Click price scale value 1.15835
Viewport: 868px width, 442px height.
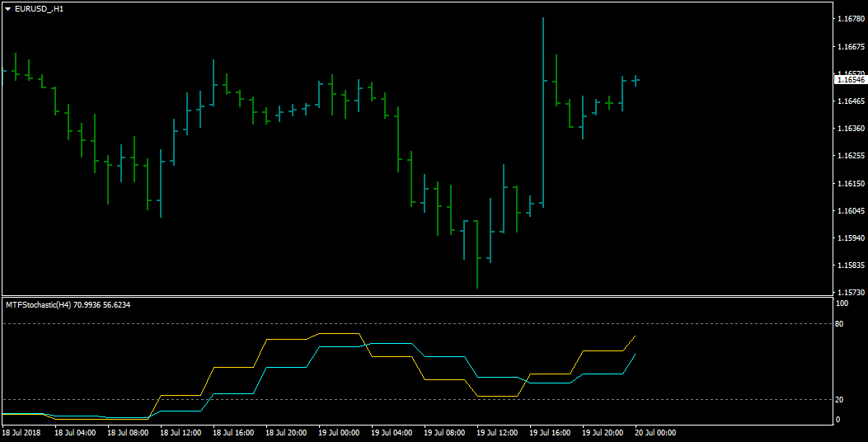tap(852, 266)
